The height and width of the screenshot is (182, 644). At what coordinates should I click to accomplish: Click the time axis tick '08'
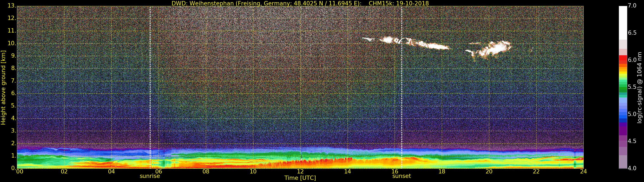point(206,172)
